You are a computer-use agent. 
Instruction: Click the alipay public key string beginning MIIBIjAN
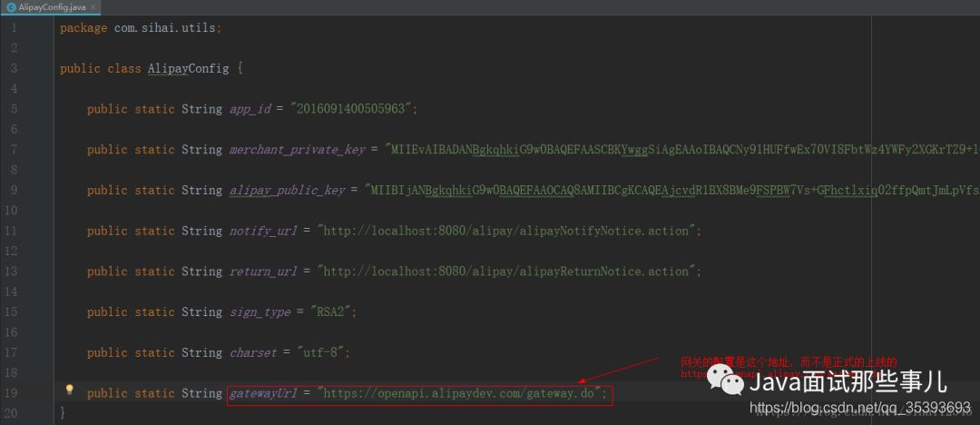(x=671, y=191)
